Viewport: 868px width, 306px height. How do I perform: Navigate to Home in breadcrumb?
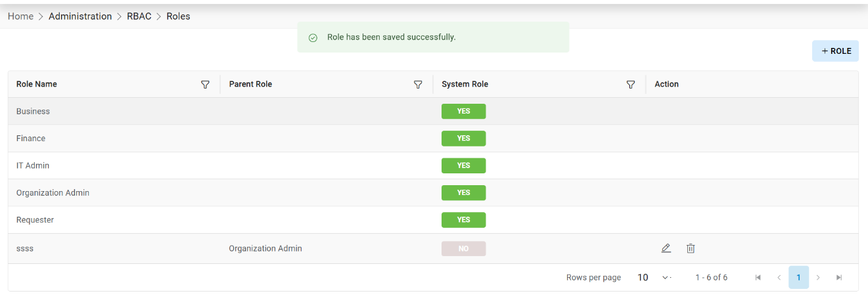click(x=20, y=16)
